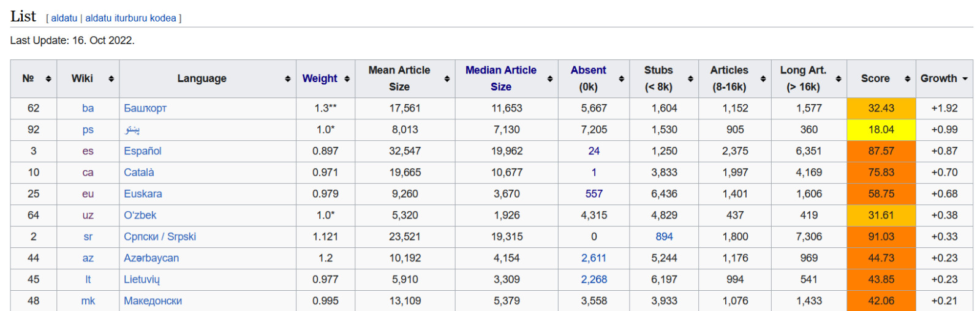
Task: Sort by Long Art. column arrows
Action: [x=838, y=79]
